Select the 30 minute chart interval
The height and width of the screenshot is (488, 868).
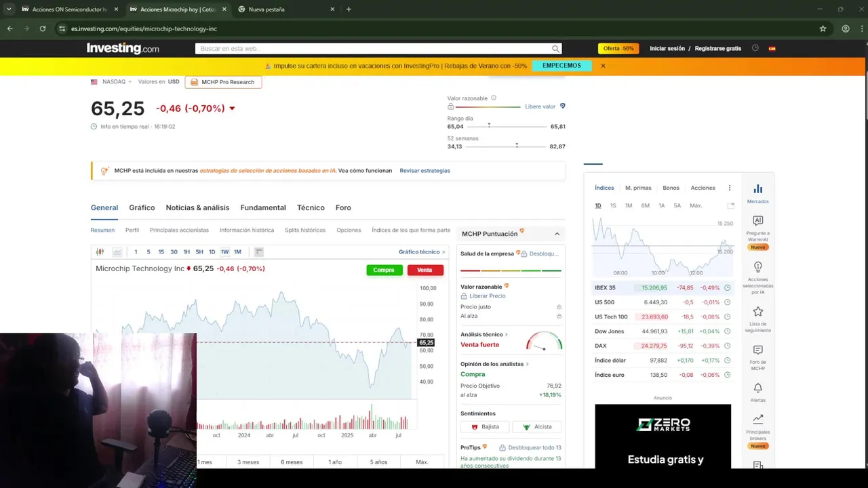(x=174, y=252)
